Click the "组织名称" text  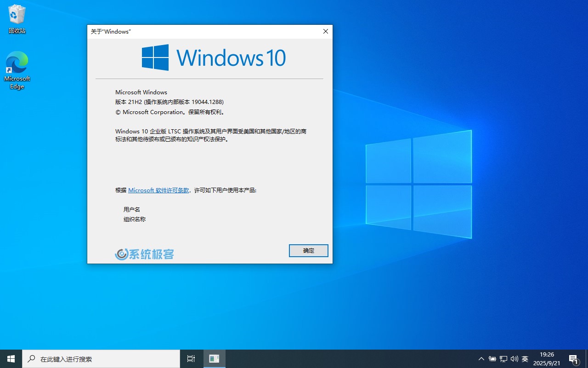pos(135,219)
